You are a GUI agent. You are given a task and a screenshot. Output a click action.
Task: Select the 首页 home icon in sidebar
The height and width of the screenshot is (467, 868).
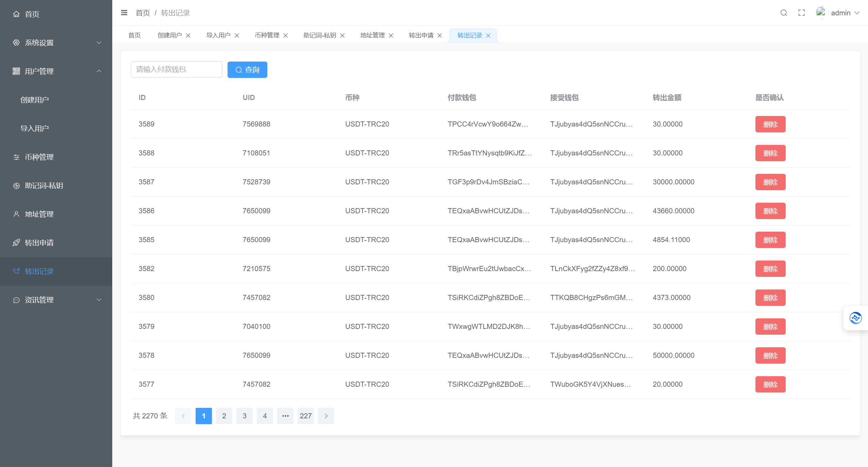click(x=16, y=14)
